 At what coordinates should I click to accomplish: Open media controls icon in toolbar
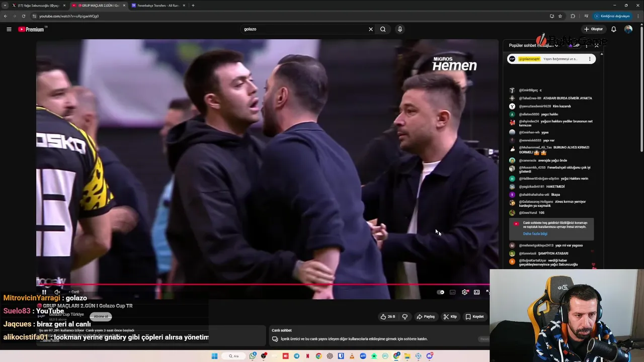point(586,16)
